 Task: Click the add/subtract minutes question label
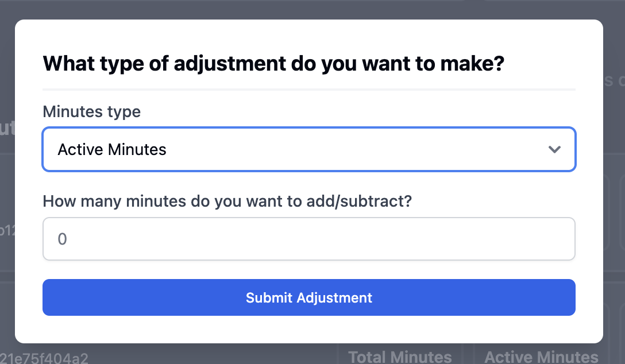point(227,201)
